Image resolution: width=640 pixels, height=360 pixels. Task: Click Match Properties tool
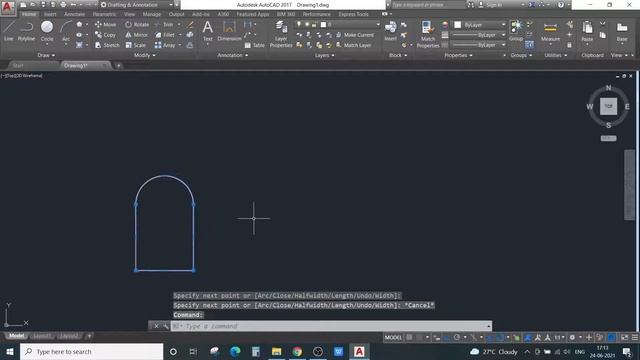(x=428, y=34)
